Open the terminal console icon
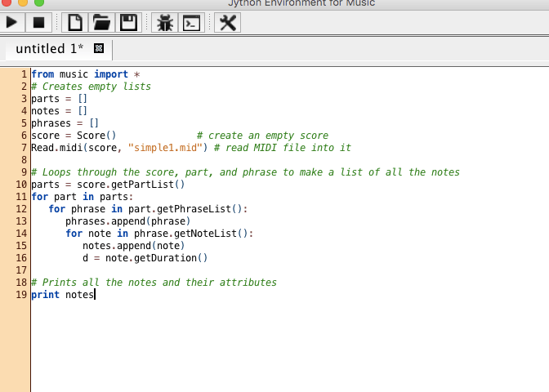 point(191,23)
